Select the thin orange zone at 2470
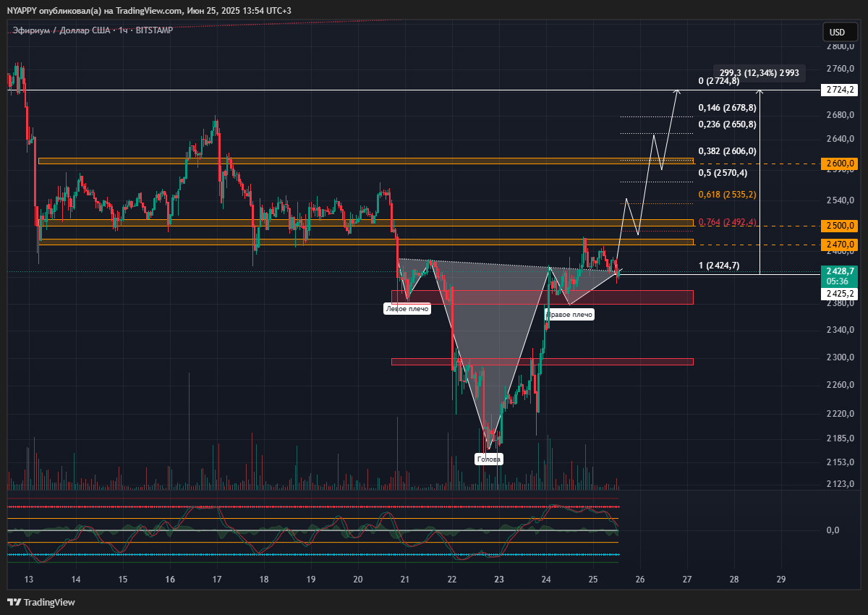868x615 pixels. tap(365, 242)
